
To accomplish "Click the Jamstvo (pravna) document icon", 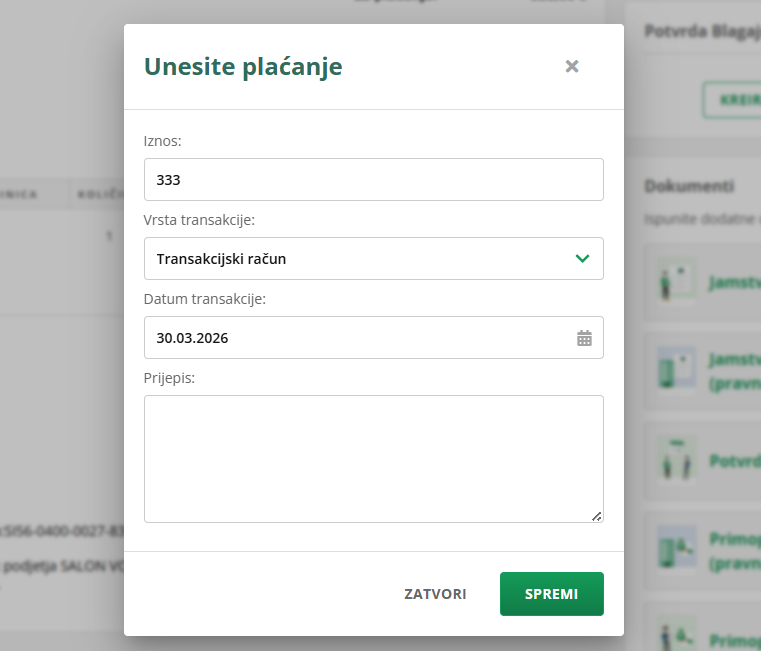I will tap(676, 370).
